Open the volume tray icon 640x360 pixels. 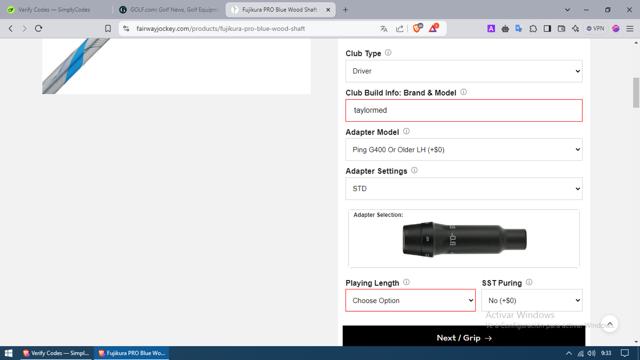(x=591, y=353)
